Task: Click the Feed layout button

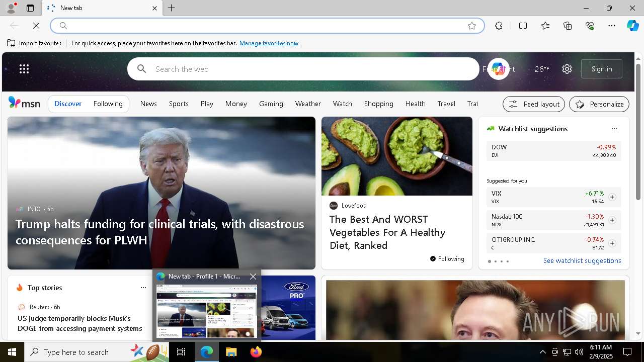Action: [534, 104]
